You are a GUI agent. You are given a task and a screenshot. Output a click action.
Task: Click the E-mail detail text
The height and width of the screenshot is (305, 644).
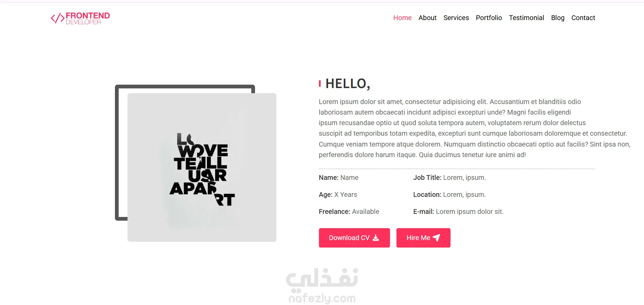click(x=458, y=211)
